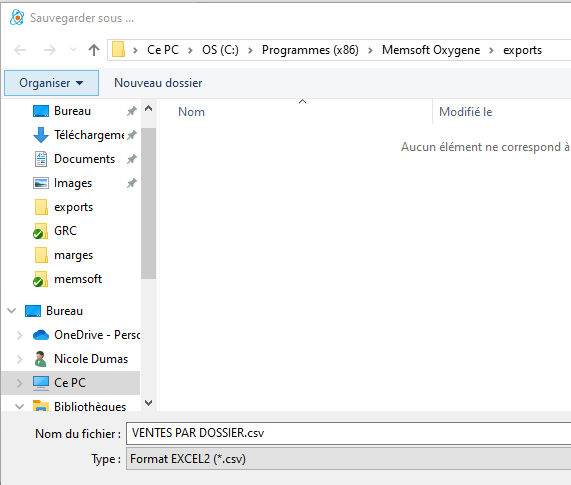The image size is (571, 485).
Task: Open the Type format combo box
Action: (348, 459)
